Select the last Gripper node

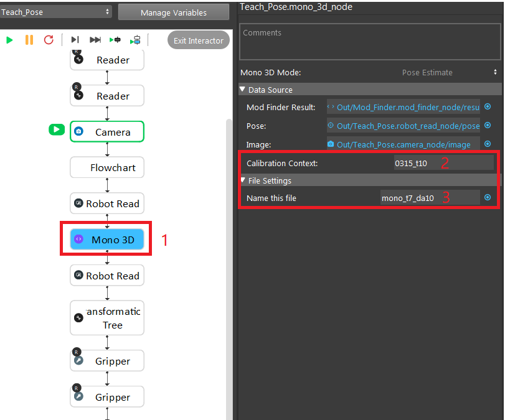(107, 397)
